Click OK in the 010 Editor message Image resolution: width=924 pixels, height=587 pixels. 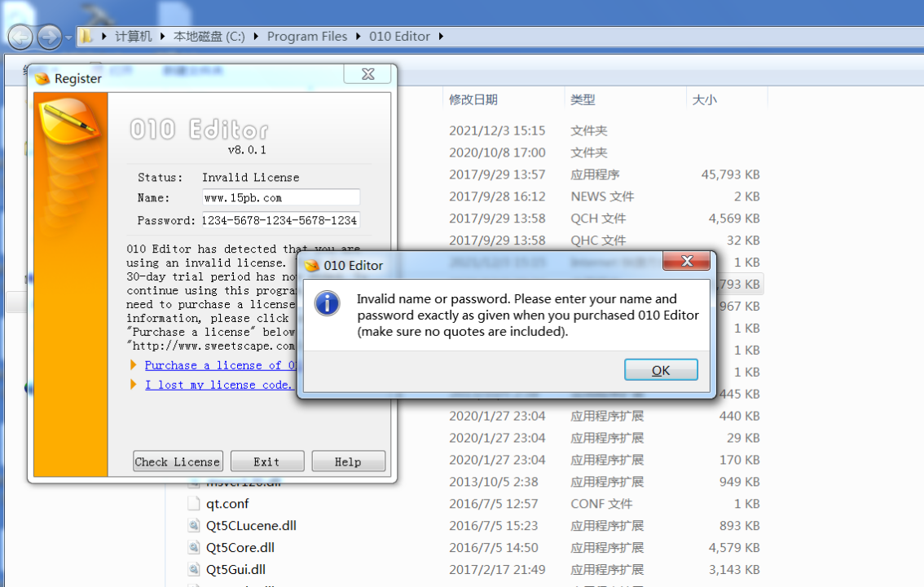[x=661, y=370]
